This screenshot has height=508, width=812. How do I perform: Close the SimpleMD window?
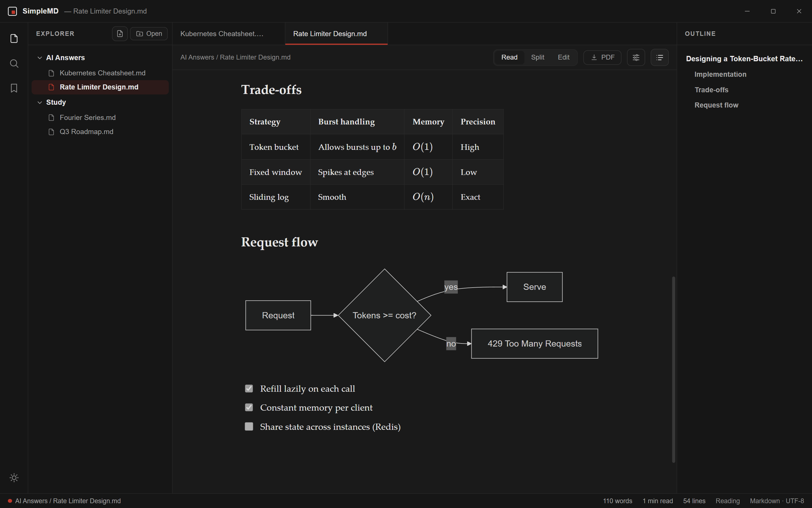(x=799, y=11)
